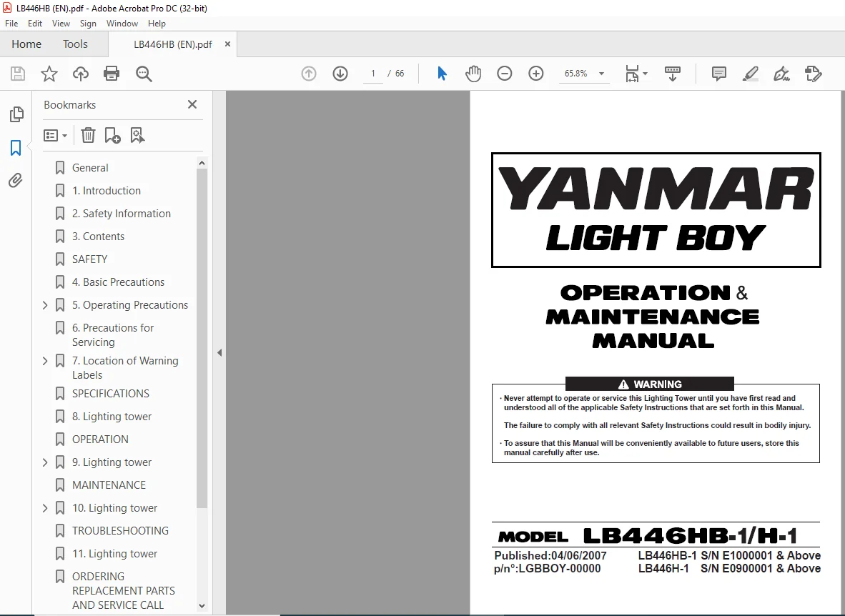Jump to SAFETY bookmark
Screen dimensions: 845x616
[x=89, y=259]
